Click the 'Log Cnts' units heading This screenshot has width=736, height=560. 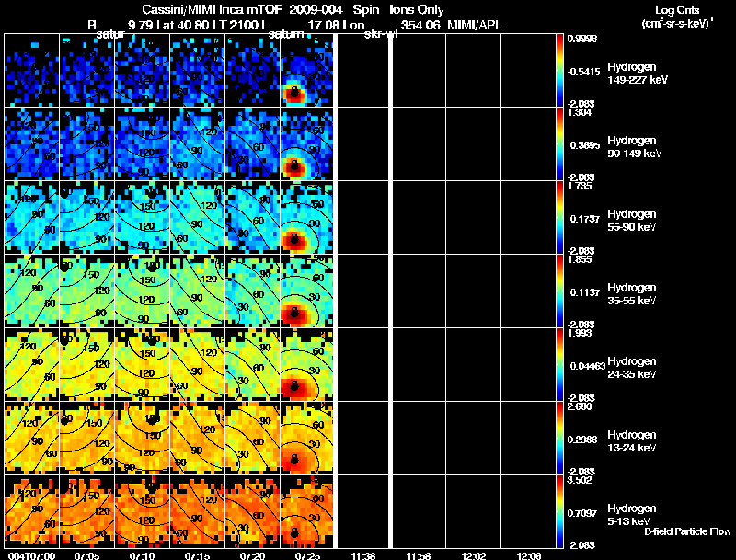pyautogui.click(x=677, y=10)
